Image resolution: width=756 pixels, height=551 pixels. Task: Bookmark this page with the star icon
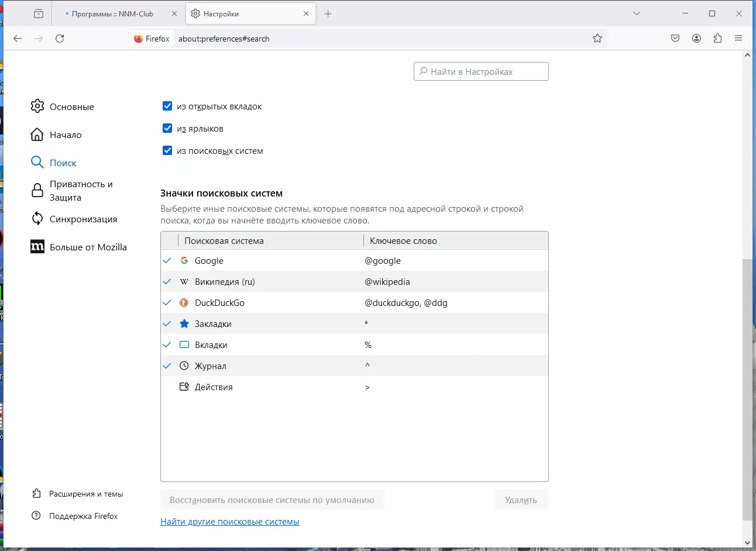coord(597,39)
